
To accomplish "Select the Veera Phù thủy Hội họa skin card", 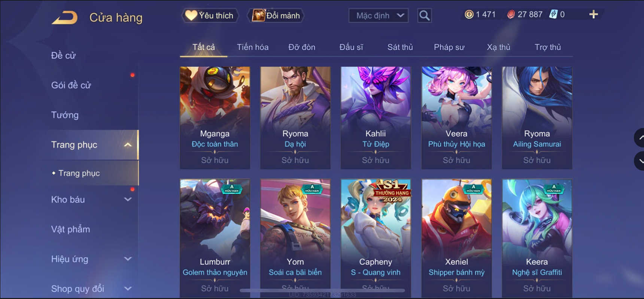I will (456, 118).
